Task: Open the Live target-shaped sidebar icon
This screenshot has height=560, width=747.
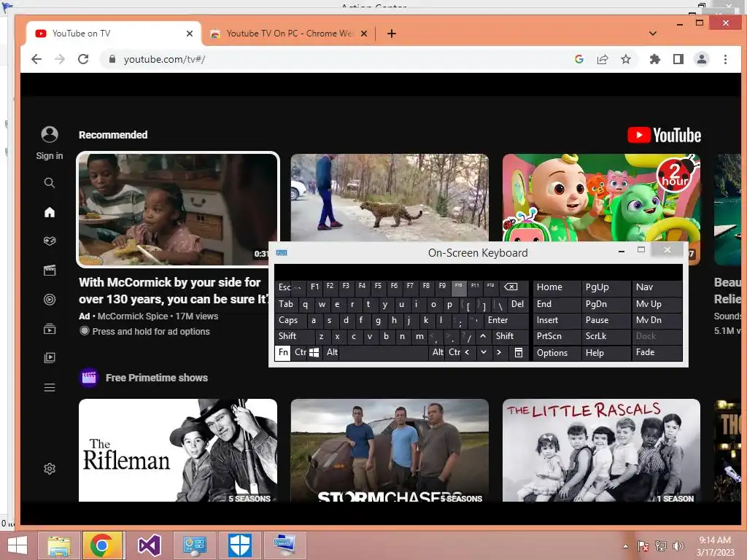Action: [x=50, y=300]
